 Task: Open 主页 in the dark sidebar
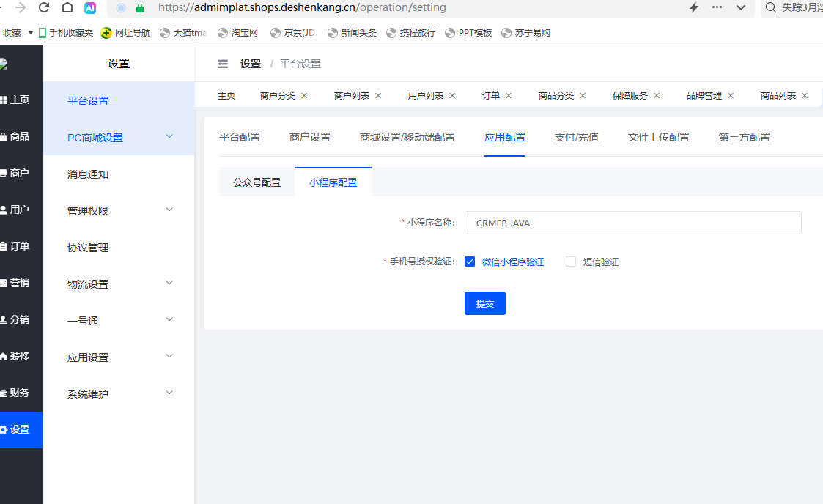(20, 100)
